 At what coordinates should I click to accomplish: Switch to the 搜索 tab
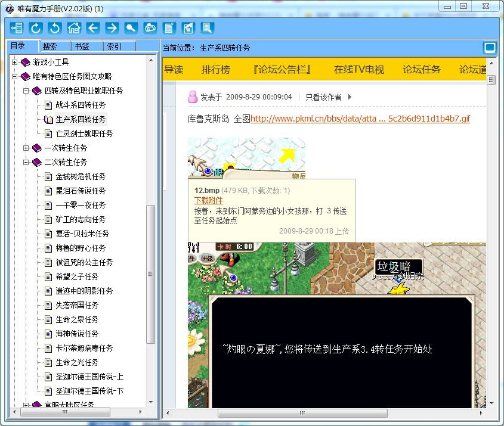(x=50, y=46)
